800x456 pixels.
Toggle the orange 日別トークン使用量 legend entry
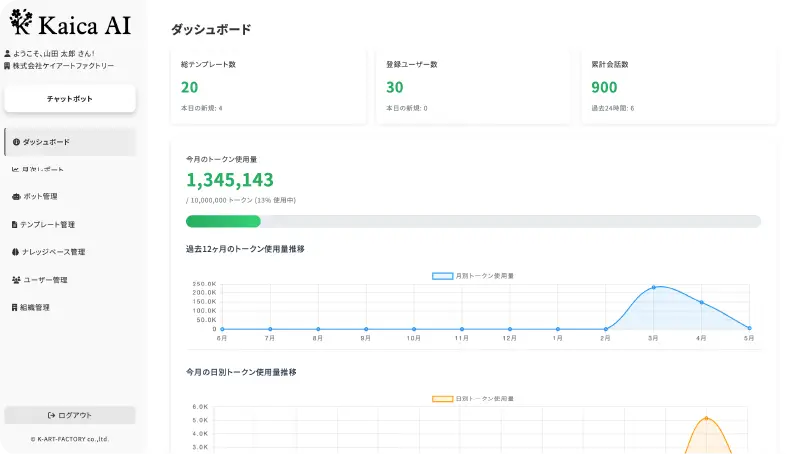click(x=473, y=399)
